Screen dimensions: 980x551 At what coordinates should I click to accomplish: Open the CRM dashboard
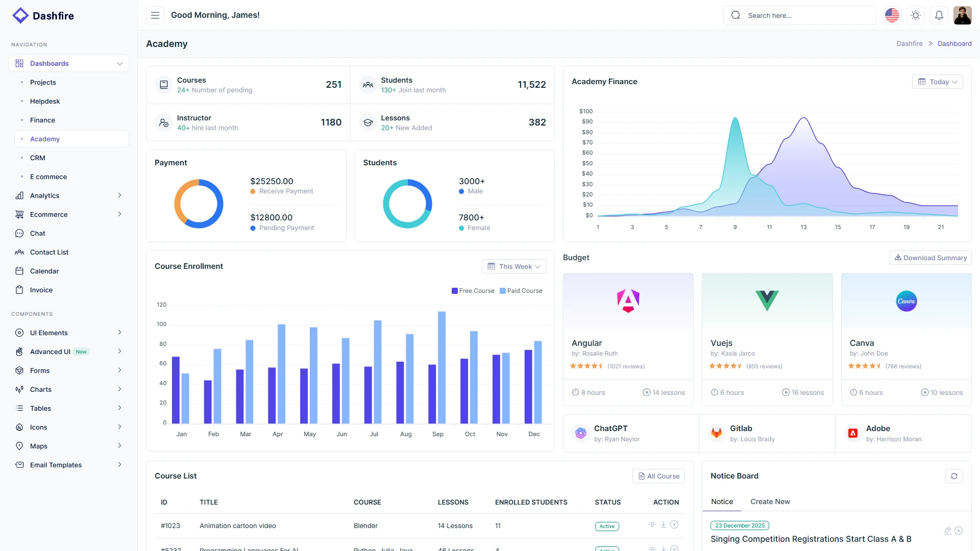point(71,158)
